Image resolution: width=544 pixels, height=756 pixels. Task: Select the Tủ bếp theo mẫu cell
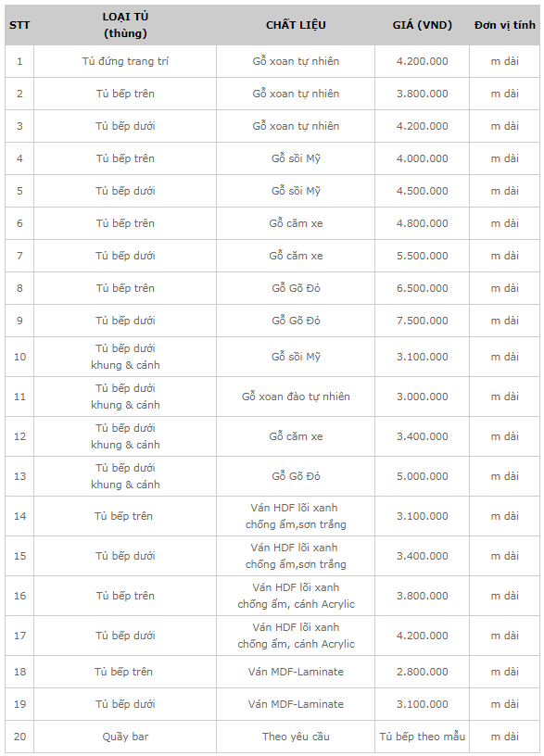point(422,737)
